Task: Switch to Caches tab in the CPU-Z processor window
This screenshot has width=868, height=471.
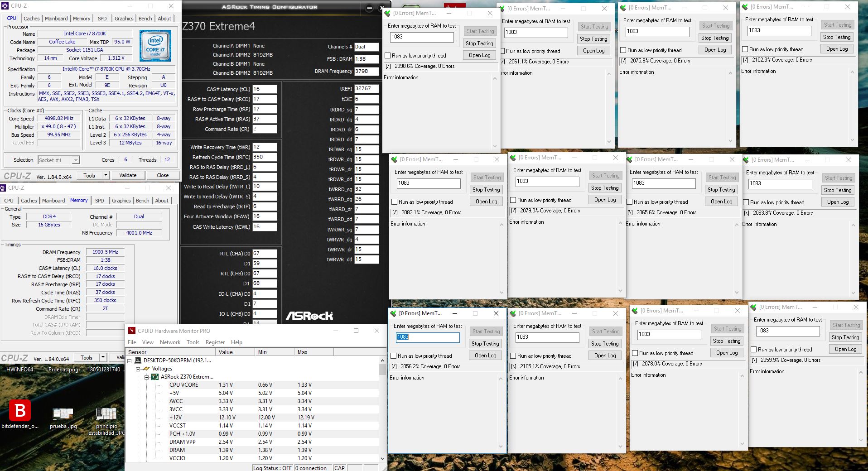Action: (x=32, y=19)
